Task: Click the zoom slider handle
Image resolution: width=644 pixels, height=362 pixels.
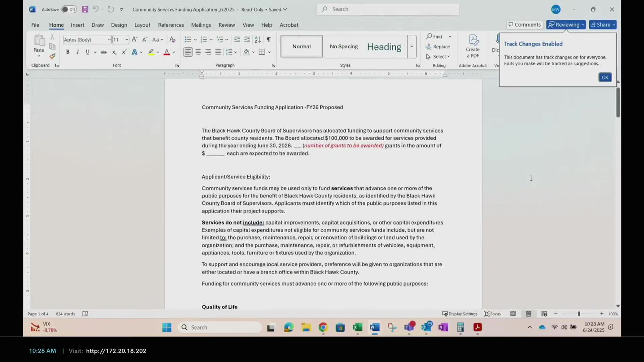Action: [x=579, y=314]
